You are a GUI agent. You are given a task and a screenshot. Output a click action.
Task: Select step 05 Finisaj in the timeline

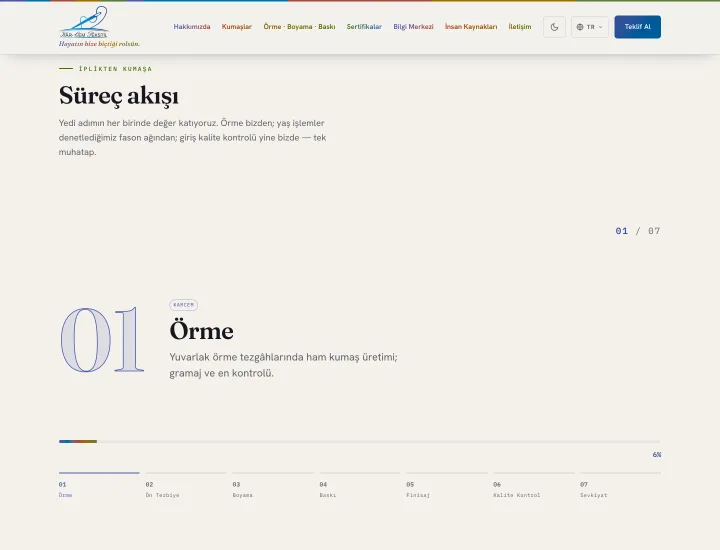[446, 486]
